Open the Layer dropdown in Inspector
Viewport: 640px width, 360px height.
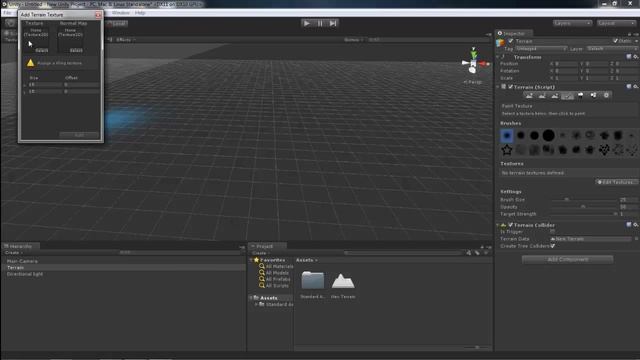pyautogui.click(x=613, y=49)
